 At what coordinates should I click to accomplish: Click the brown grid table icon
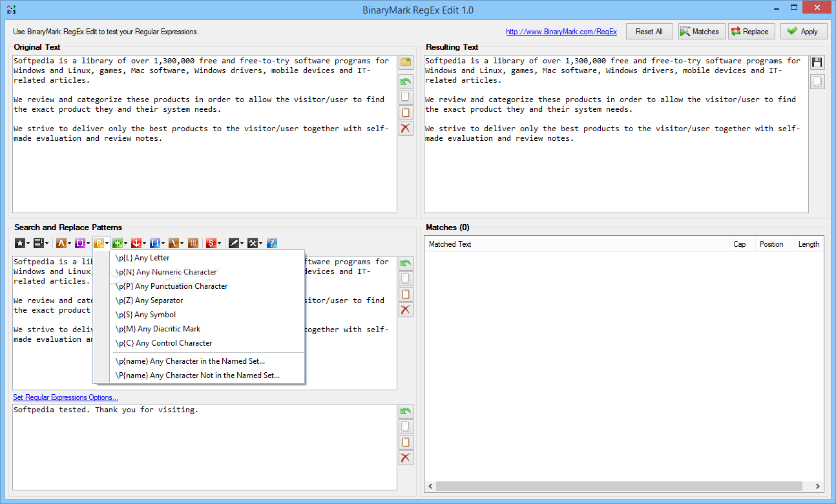tap(193, 243)
